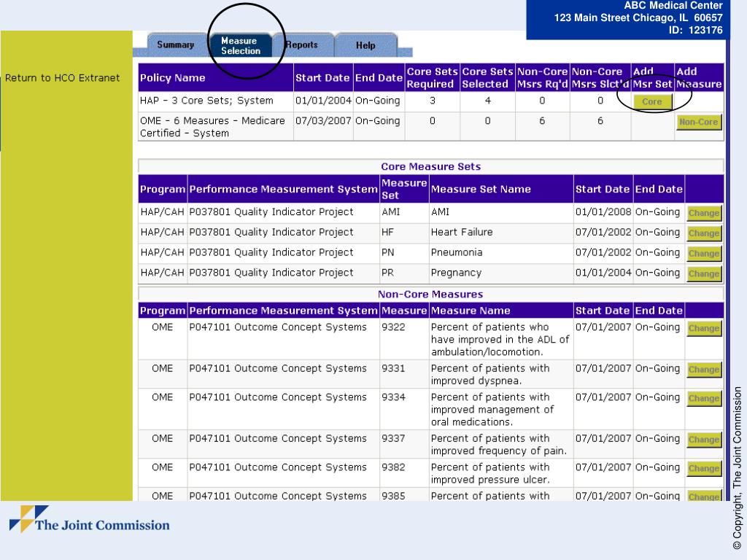Click 'Percent of patients with improved pressure ulcer.'
The image size is (747, 560).
490,472
